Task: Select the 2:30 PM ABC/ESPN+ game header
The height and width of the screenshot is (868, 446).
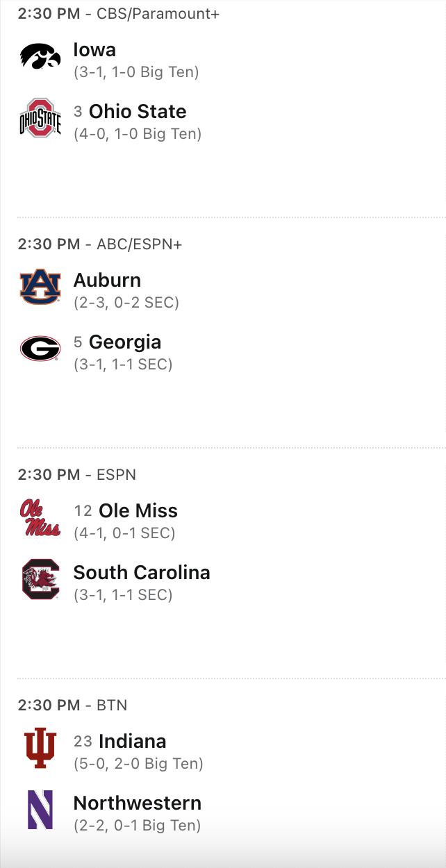Action: pyautogui.click(x=100, y=244)
